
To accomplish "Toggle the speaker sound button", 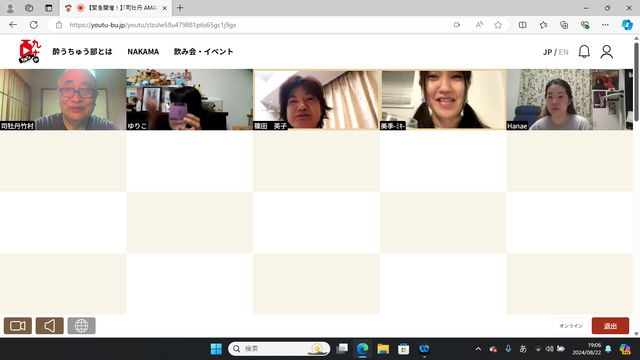I will (x=49, y=326).
